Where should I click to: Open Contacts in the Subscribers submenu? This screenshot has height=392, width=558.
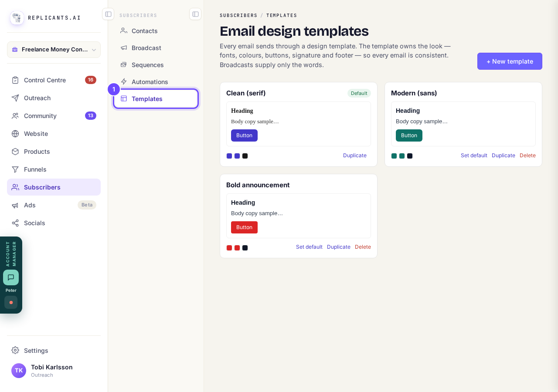(156, 31)
